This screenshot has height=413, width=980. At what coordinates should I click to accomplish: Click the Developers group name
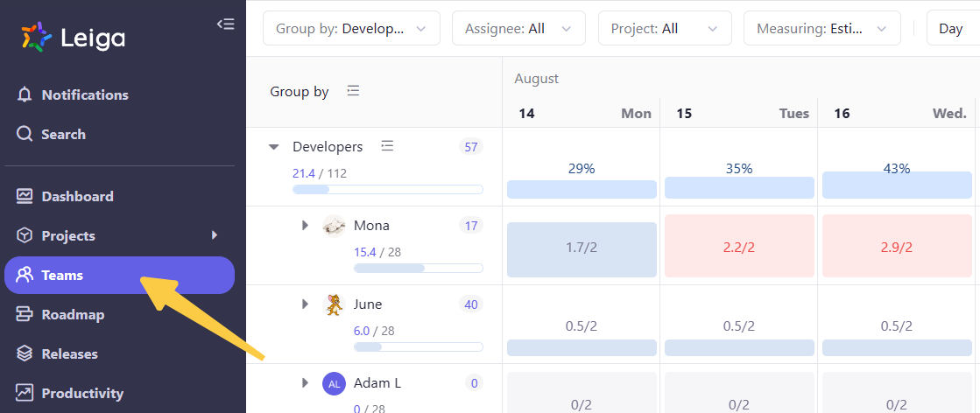[328, 147]
